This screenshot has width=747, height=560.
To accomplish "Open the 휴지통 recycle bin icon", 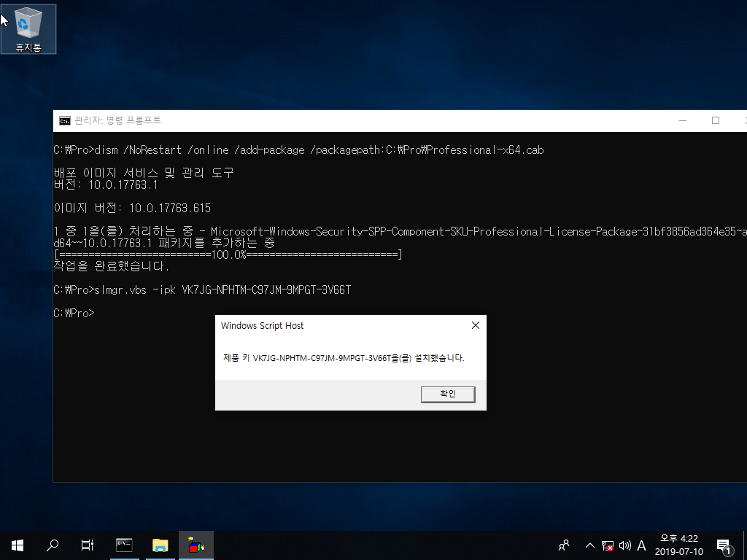I will (28, 29).
